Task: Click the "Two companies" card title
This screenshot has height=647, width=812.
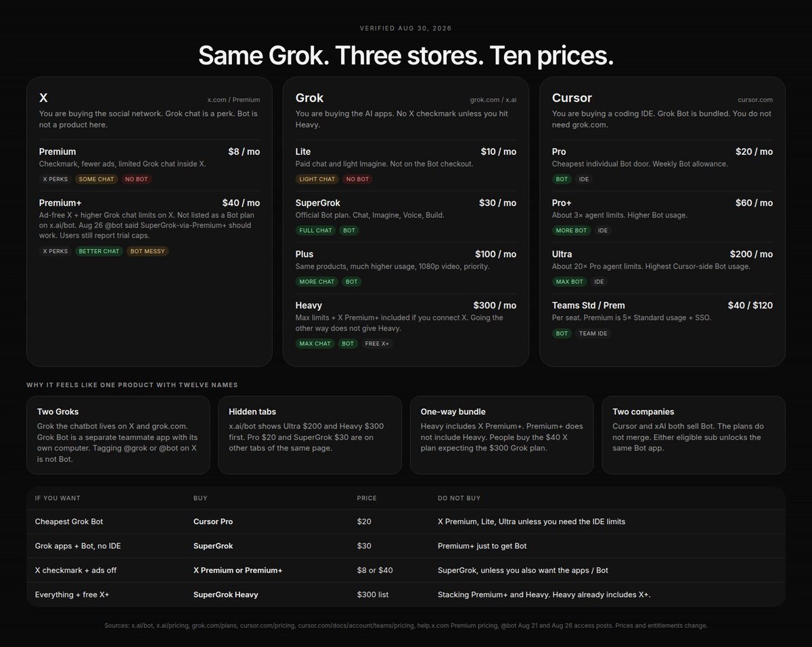Action: [x=644, y=411]
